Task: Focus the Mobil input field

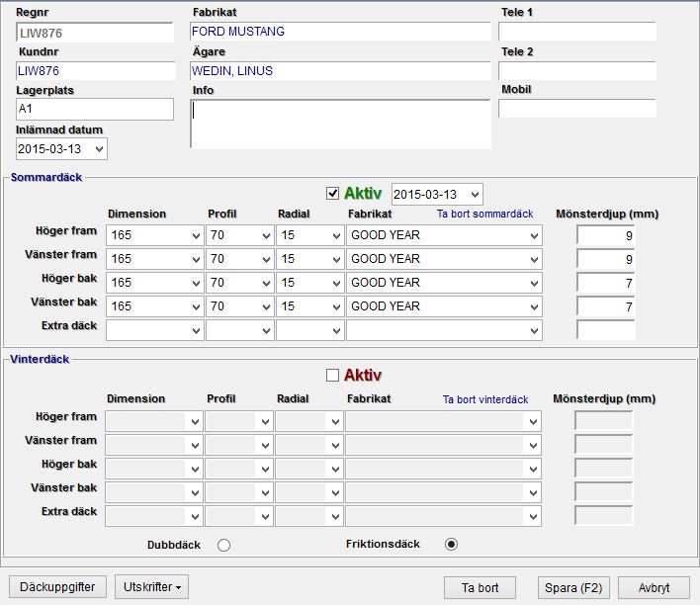Action: pyautogui.click(x=577, y=108)
